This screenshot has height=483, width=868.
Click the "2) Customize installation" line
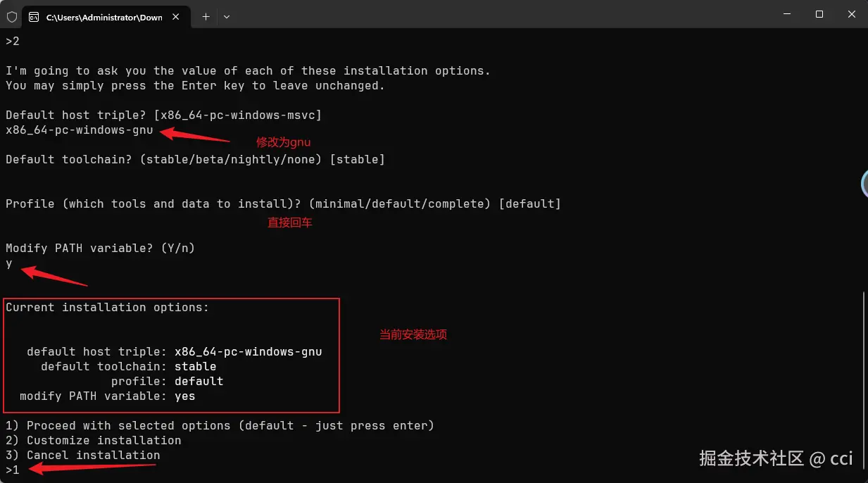pyautogui.click(x=93, y=440)
